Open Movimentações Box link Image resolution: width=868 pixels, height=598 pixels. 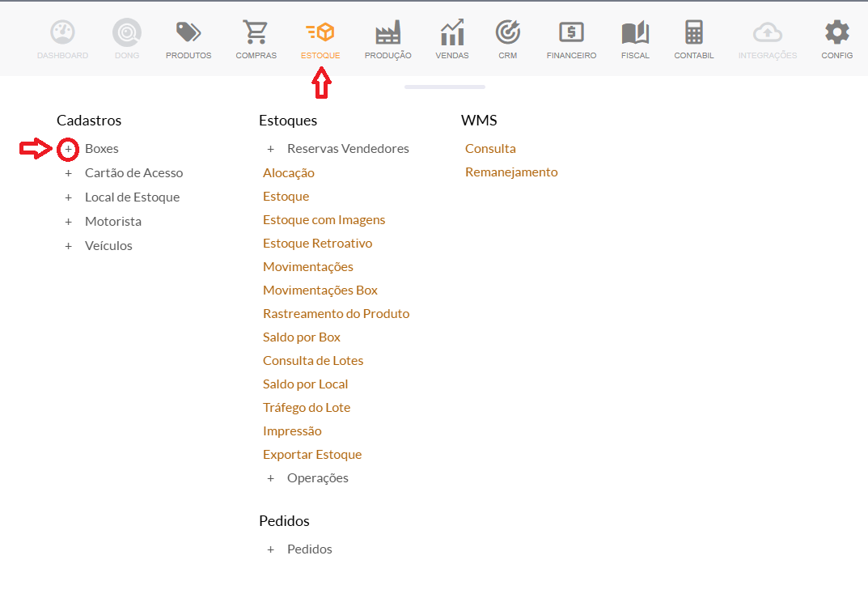(x=320, y=291)
